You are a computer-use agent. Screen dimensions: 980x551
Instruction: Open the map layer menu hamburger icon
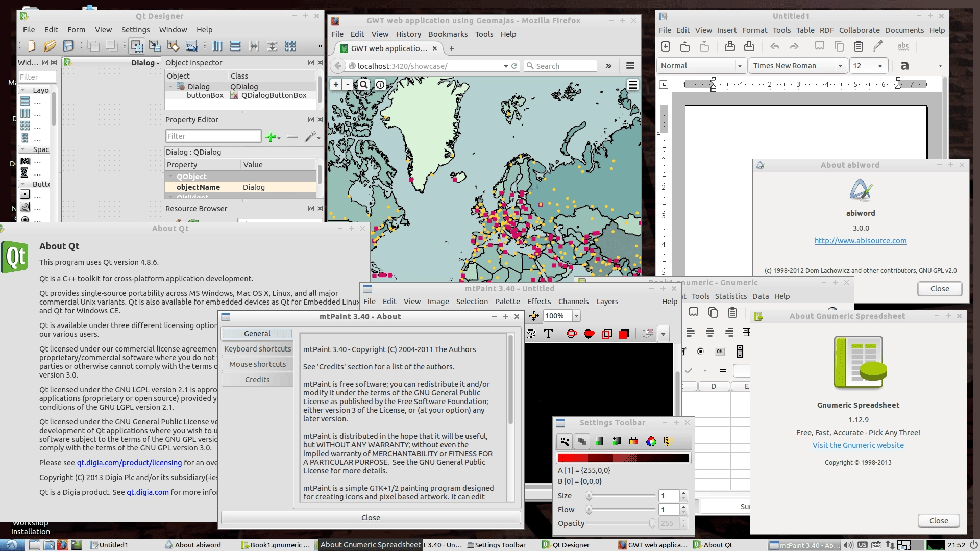[633, 85]
